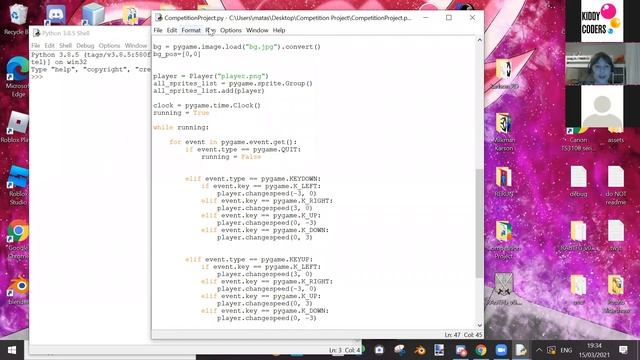Image resolution: width=640 pixels, height=360 pixels.
Task: Open the ENG language selector
Action: point(566,350)
